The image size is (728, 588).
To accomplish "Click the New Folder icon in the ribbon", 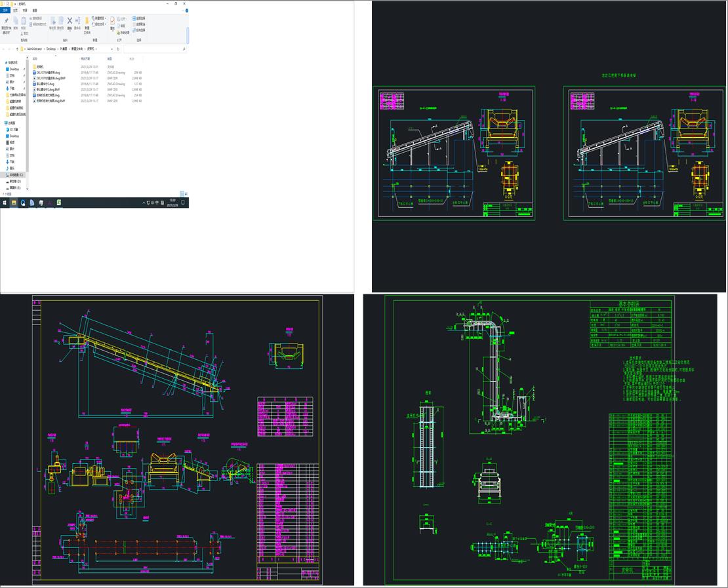I will 87,21.
